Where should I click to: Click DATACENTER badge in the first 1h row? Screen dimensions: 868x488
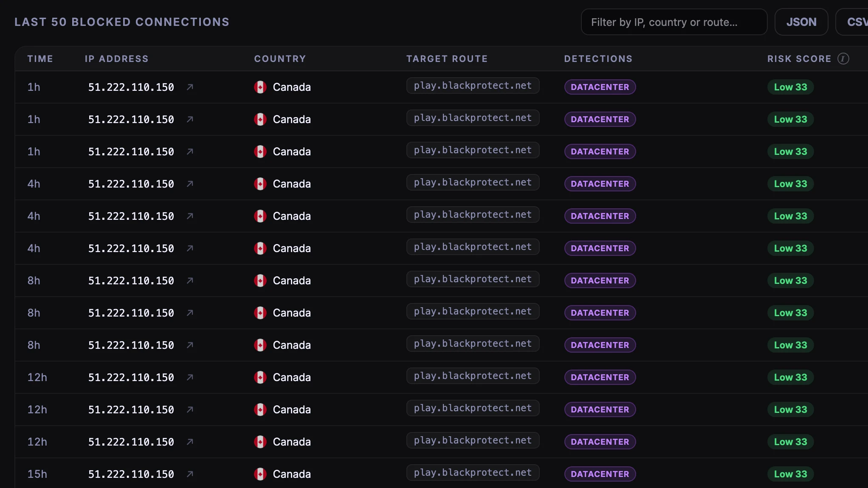click(x=600, y=87)
